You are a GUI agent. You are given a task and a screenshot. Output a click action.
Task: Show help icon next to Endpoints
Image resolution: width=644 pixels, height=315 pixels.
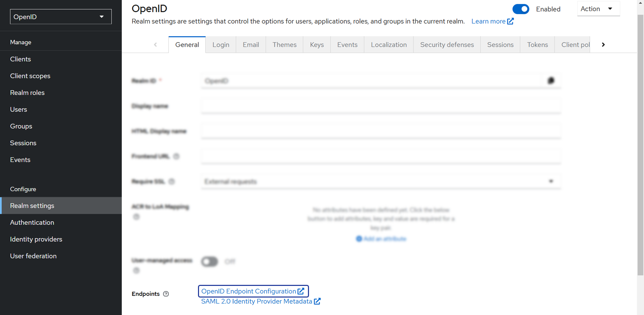coord(166,294)
